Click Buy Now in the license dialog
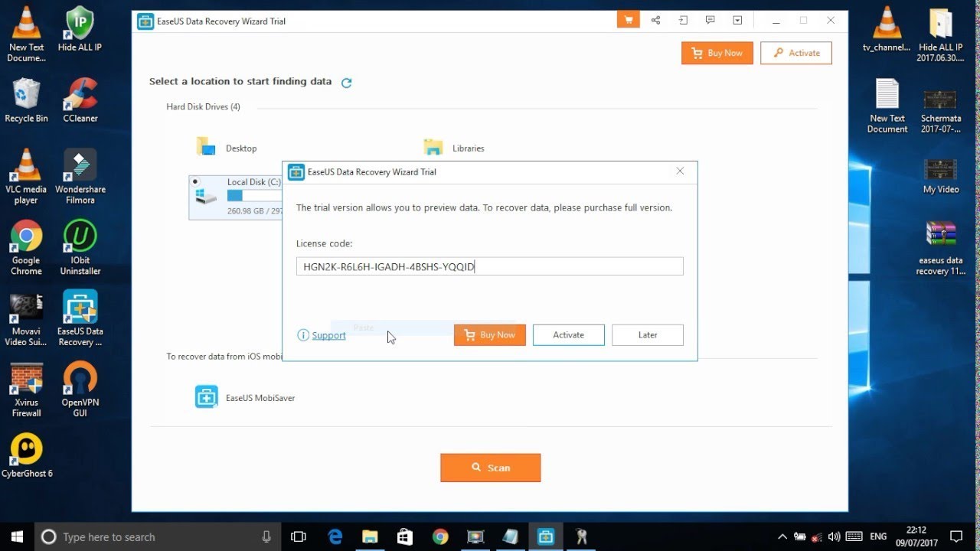 (489, 335)
